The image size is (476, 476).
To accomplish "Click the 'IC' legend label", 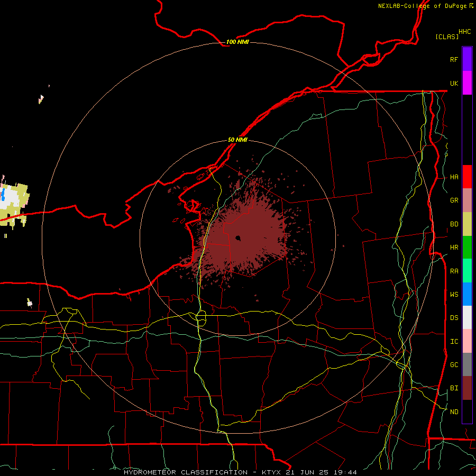I will [x=454, y=342].
